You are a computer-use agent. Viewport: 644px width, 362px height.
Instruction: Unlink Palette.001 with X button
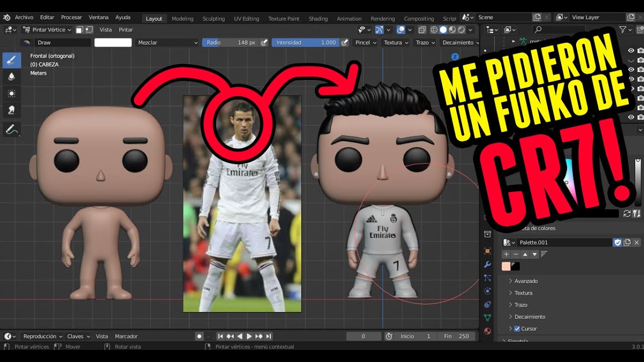[x=636, y=242]
